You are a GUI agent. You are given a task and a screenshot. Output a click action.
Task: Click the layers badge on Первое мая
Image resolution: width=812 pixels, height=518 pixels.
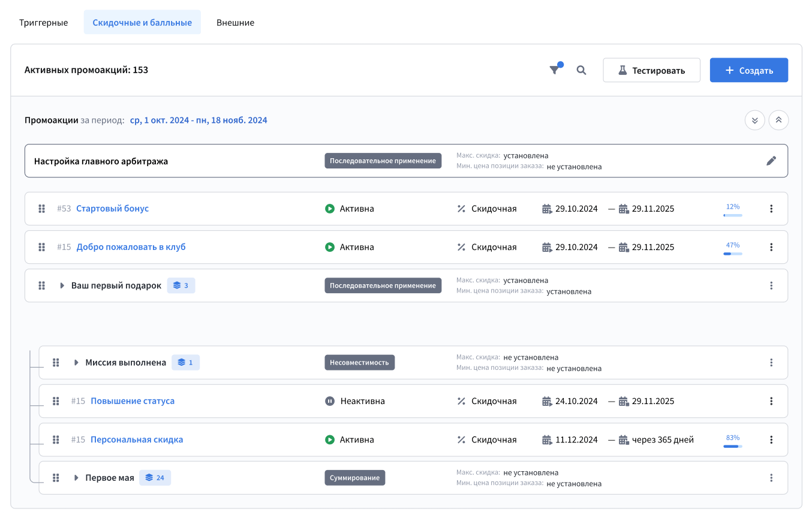pos(155,478)
